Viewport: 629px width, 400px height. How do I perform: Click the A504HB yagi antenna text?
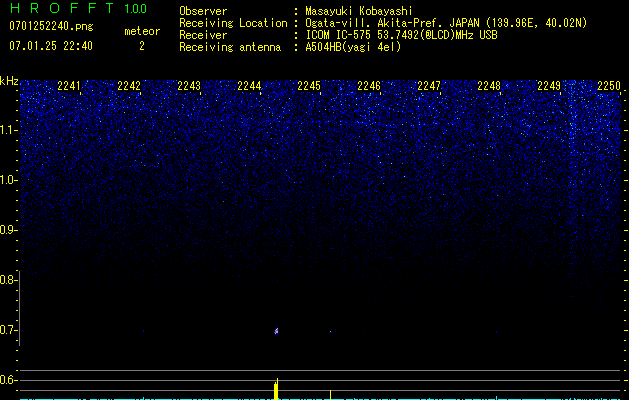click(x=353, y=47)
